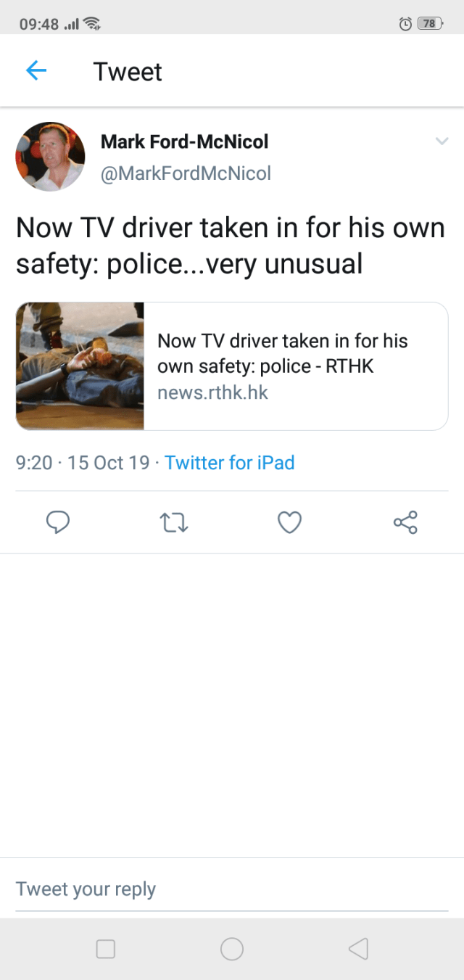The width and height of the screenshot is (464, 980).
Task: Open the linked article headline in card
Action: pyautogui.click(x=283, y=353)
